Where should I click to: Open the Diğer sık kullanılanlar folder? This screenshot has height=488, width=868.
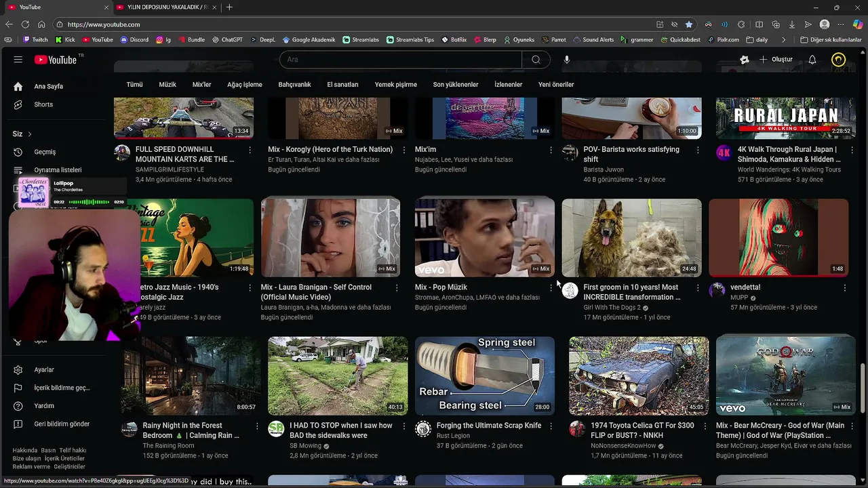click(x=831, y=40)
